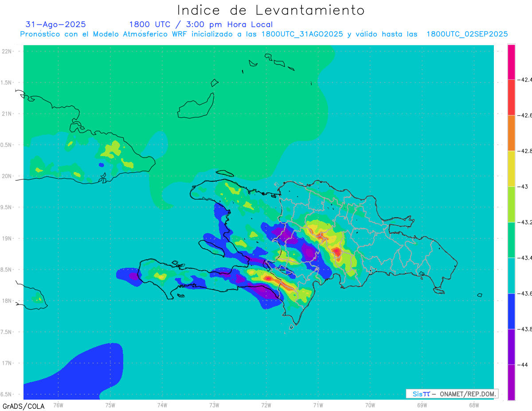532x411 pixels.
Task: Click Tortuga island outline north of Haiti
Action: (224, 173)
